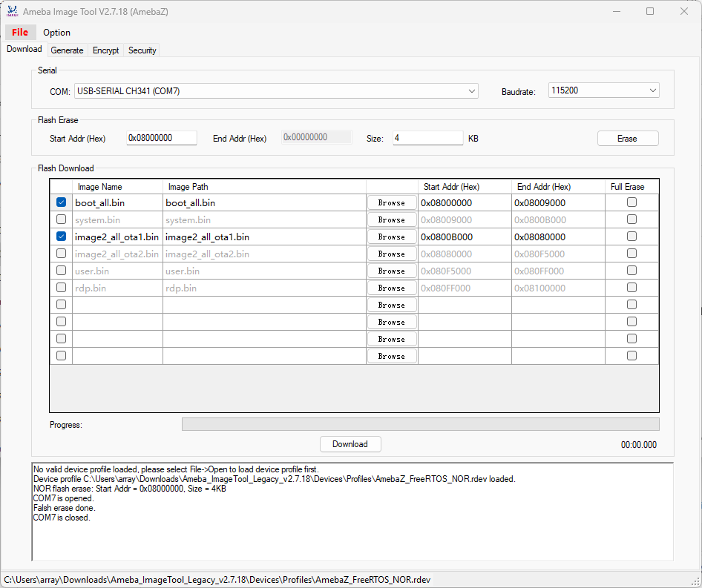
Task: Maximize the Ameba Image Tool window
Action: point(650,11)
